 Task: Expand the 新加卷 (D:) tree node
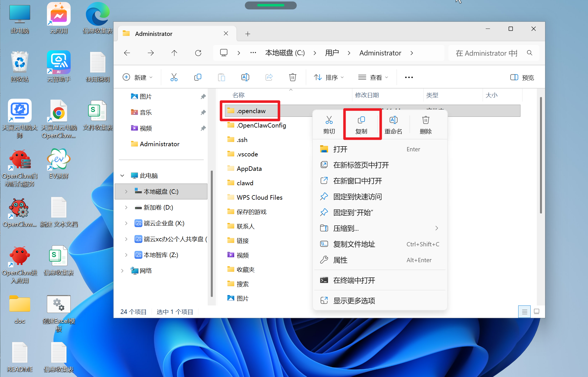coord(126,208)
